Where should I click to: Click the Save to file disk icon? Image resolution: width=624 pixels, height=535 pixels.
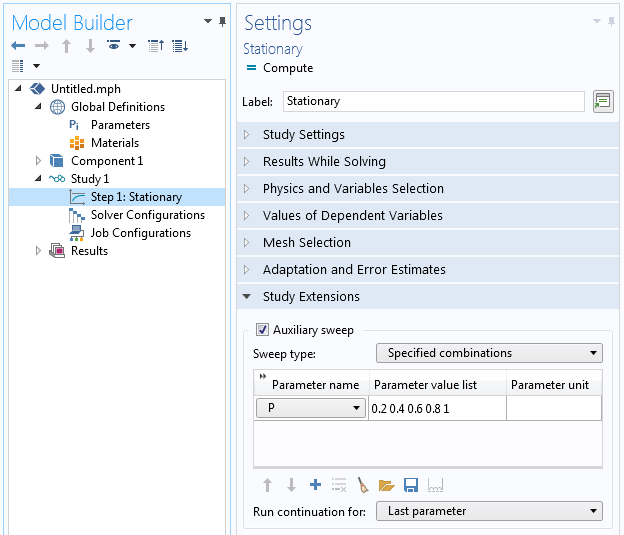click(x=410, y=485)
